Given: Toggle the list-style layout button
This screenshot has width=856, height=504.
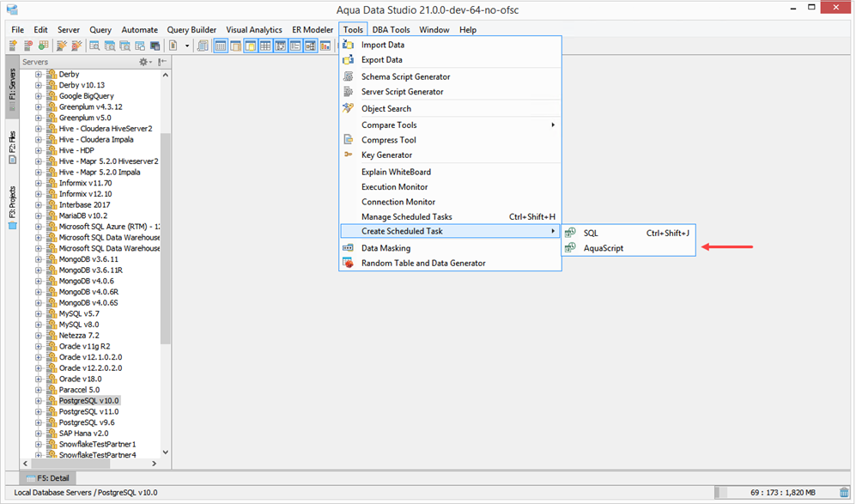Looking at the screenshot, I should click(x=295, y=46).
